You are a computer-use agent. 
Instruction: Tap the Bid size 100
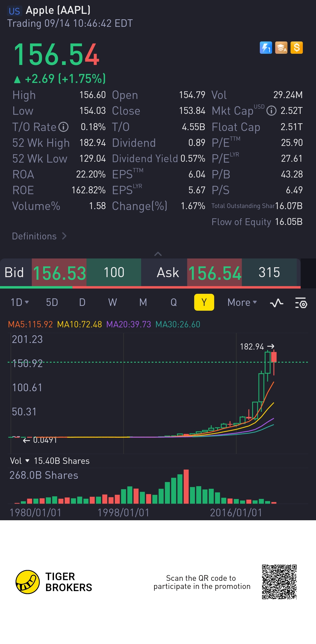[x=114, y=272]
